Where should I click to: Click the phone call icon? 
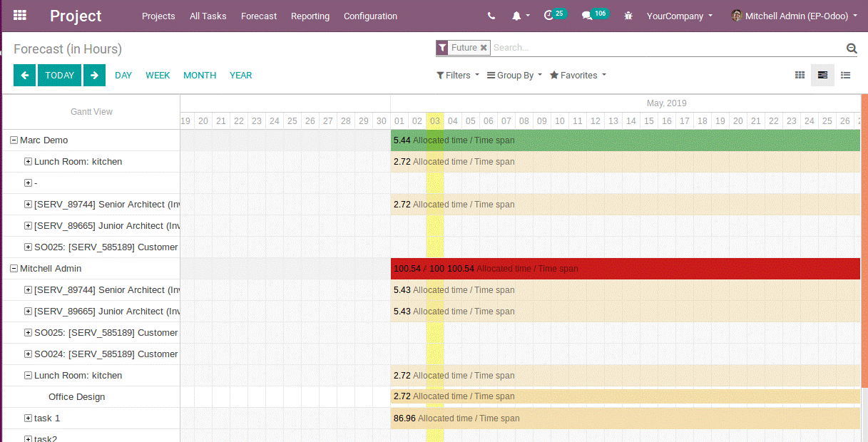coord(491,16)
